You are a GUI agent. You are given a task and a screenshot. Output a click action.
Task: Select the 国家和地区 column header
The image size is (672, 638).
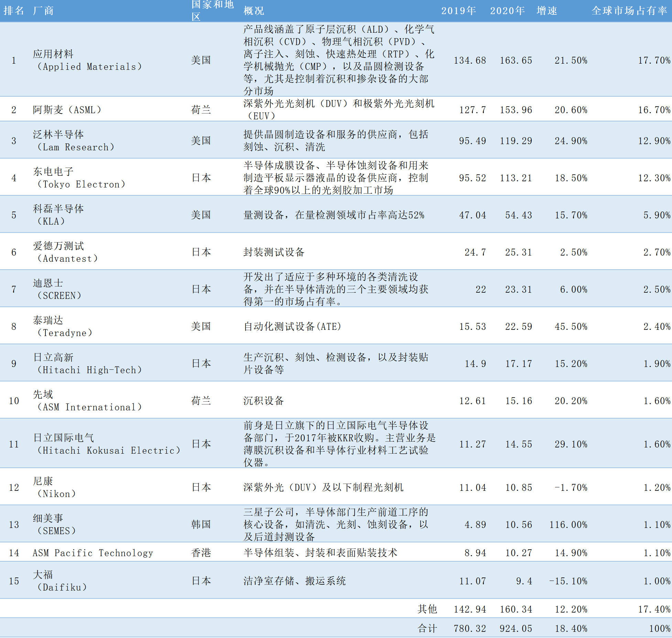point(212,10)
